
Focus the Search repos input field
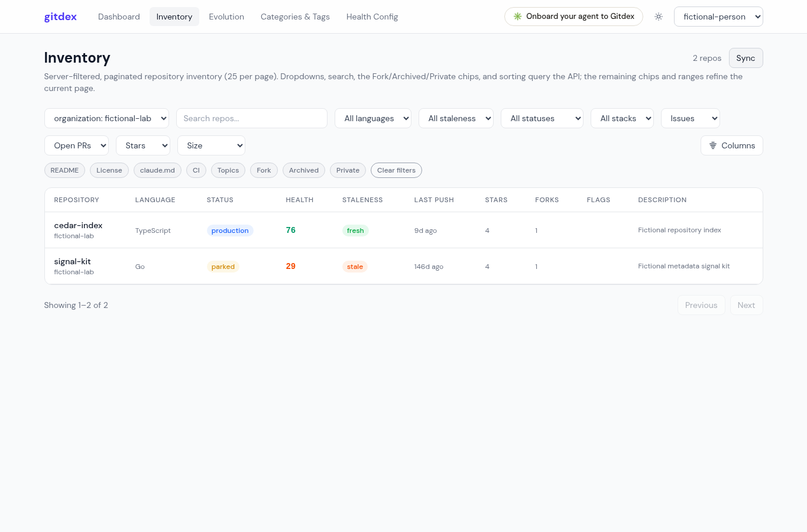click(x=252, y=118)
